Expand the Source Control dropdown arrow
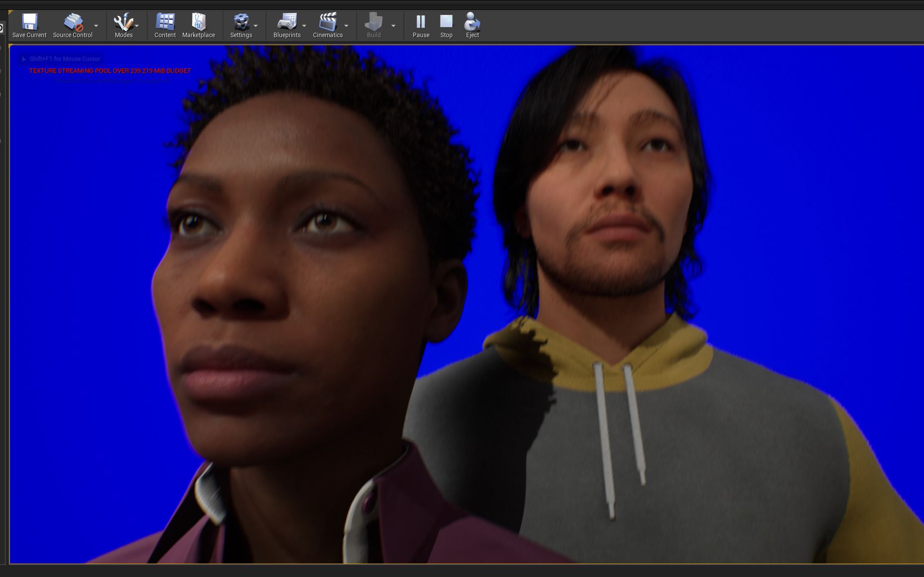Image resolution: width=924 pixels, height=577 pixels. pos(97,25)
